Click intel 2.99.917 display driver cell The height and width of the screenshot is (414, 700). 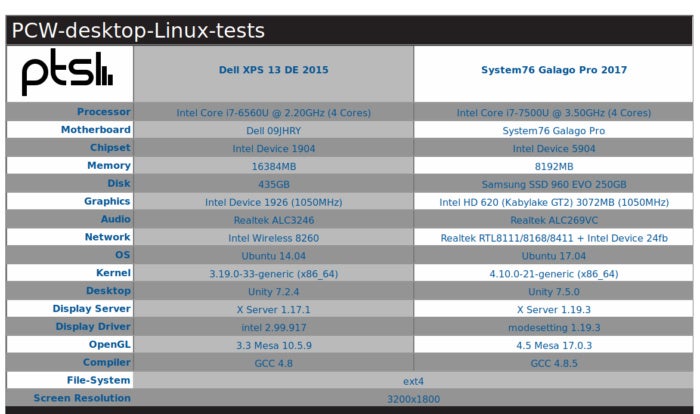tap(274, 327)
